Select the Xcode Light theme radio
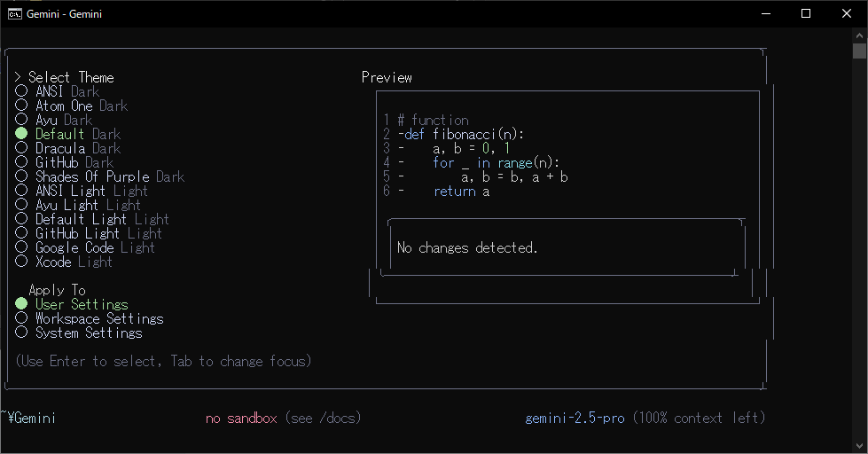 pos(21,262)
